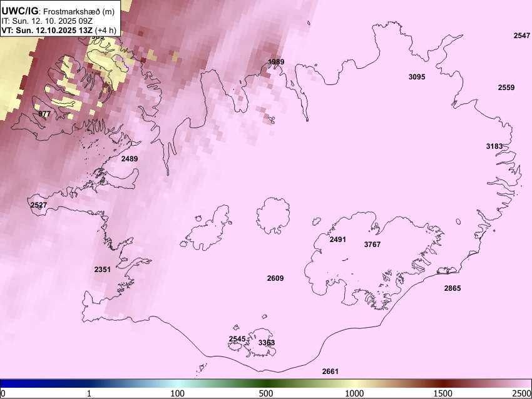Click the map value 2559
Screen dimensions: 532x399
tap(506, 88)
